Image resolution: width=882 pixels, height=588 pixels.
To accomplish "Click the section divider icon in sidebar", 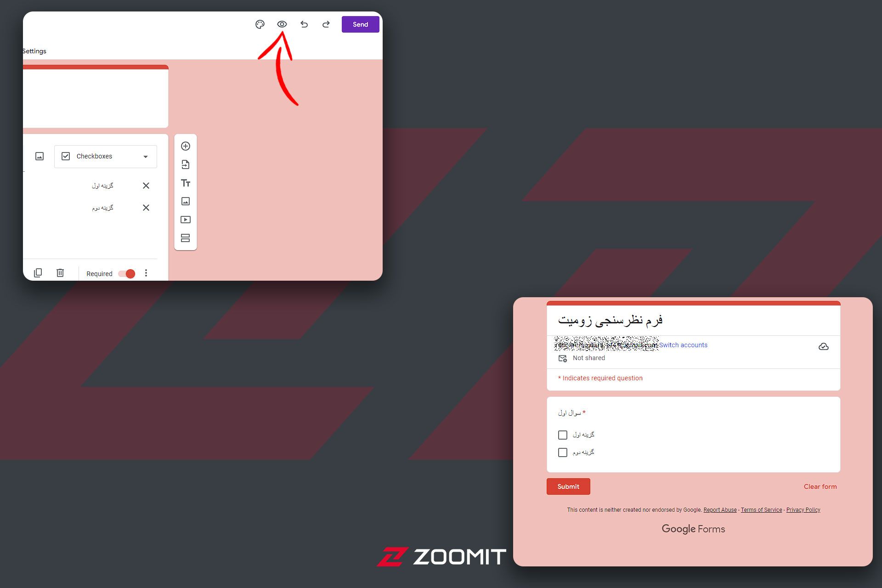I will (186, 238).
